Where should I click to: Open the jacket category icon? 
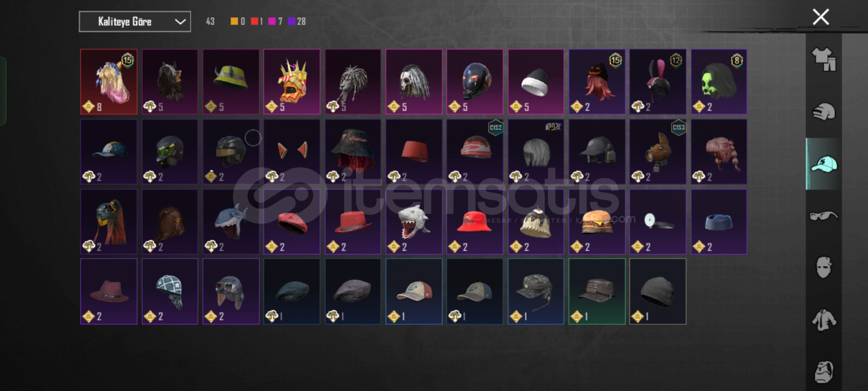(824, 319)
